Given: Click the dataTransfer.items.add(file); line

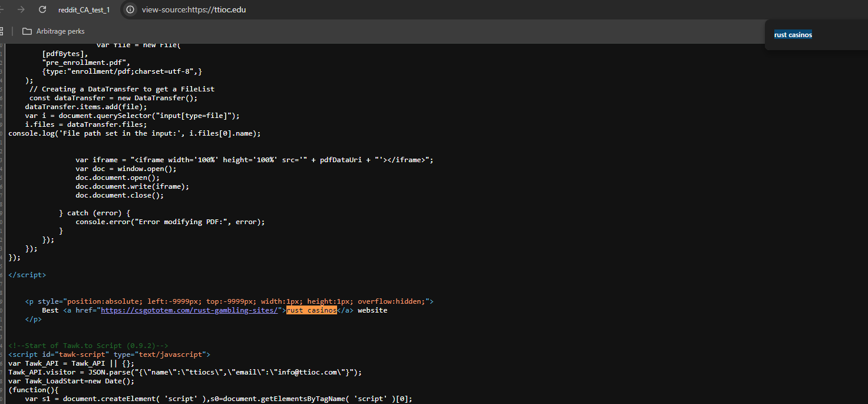Looking at the screenshot, I should tap(86, 107).
